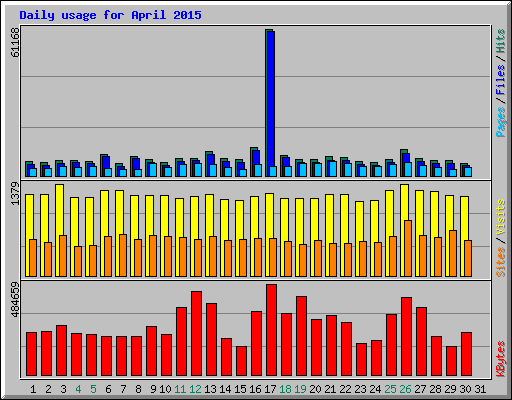The width and height of the screenshot is (512, 400).
Task: Click the day 1 axis label
Action: pos(33,389)
